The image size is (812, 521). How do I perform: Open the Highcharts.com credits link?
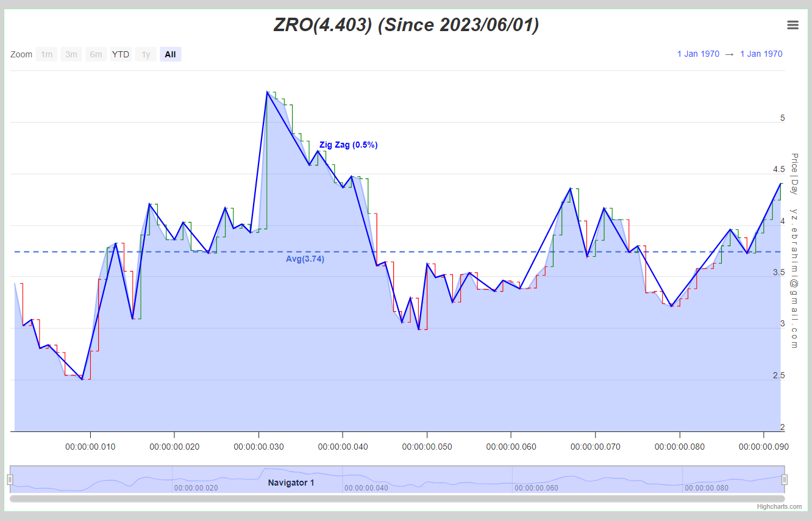pos(780,506)
